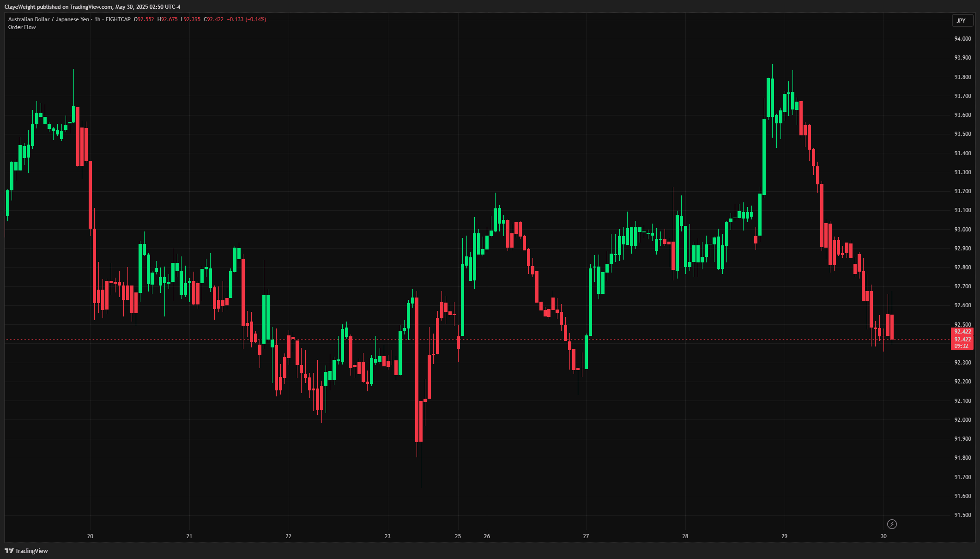
Task: Click date 20 on time axis
Action: coord(90,536)
